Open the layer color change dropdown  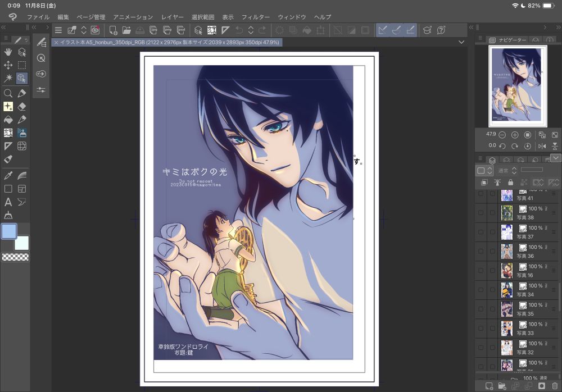coord(484,171)
